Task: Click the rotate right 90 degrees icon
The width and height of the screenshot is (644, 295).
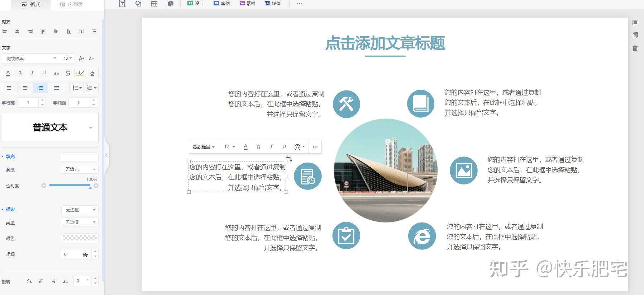Action: [x=29, y=281]
